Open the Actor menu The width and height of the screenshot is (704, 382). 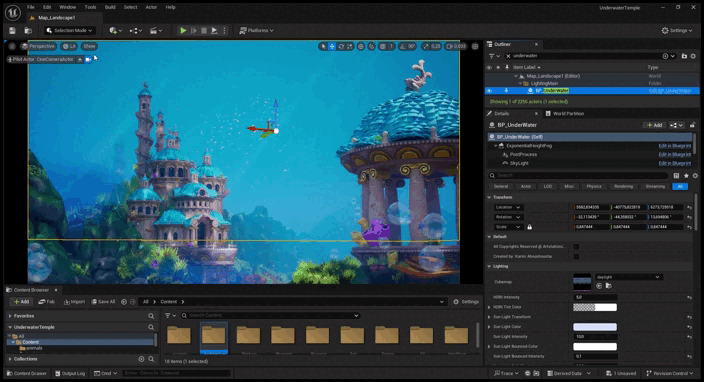tap(151, 7)
